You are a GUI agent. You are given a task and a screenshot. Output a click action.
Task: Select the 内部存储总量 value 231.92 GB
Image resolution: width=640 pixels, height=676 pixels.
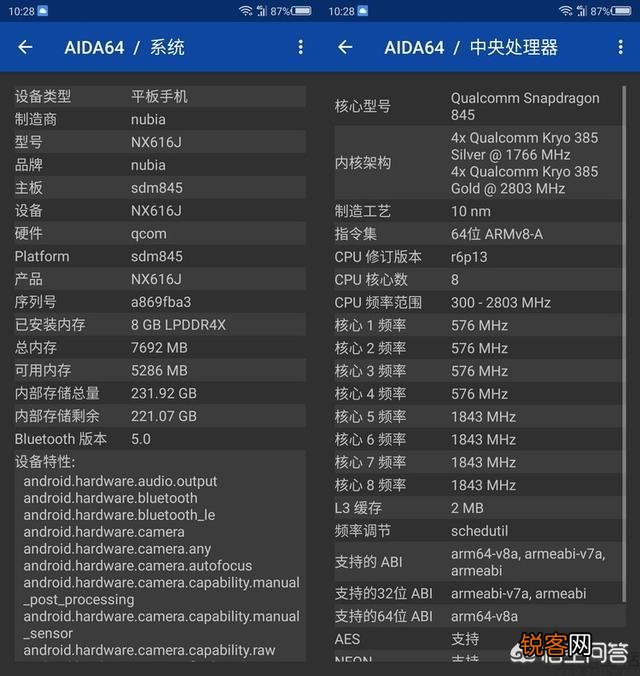[163, 394]
